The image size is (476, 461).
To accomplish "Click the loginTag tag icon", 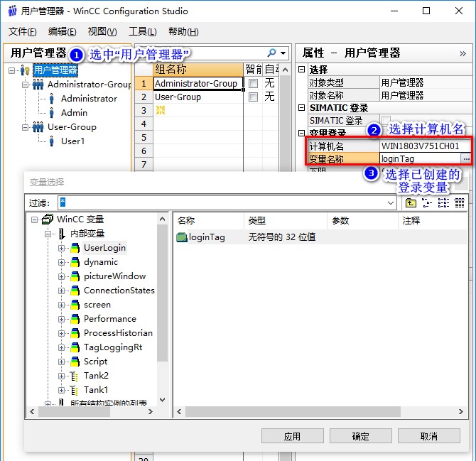I will tap(182, 237).
